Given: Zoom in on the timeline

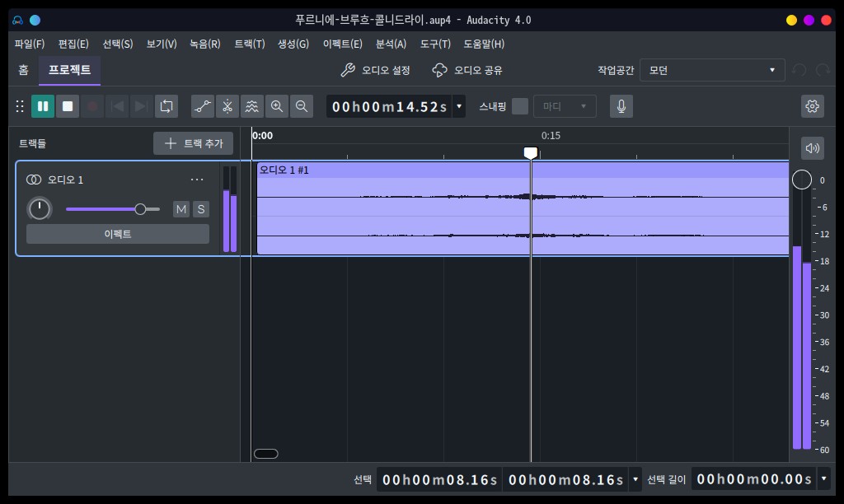Looking at the screenshot, I should (x=277, y=106).
